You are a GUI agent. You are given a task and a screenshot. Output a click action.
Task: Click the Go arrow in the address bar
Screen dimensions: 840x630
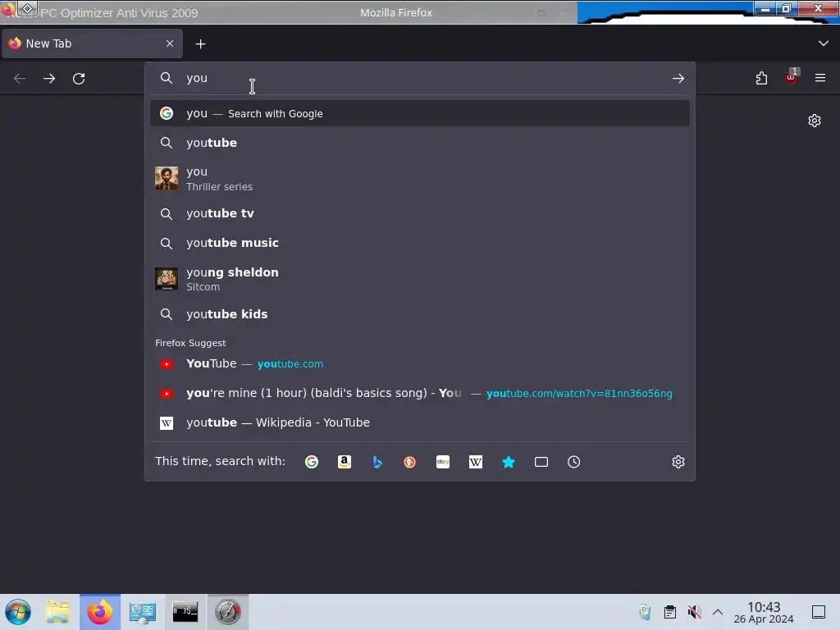tap(678, 79)
